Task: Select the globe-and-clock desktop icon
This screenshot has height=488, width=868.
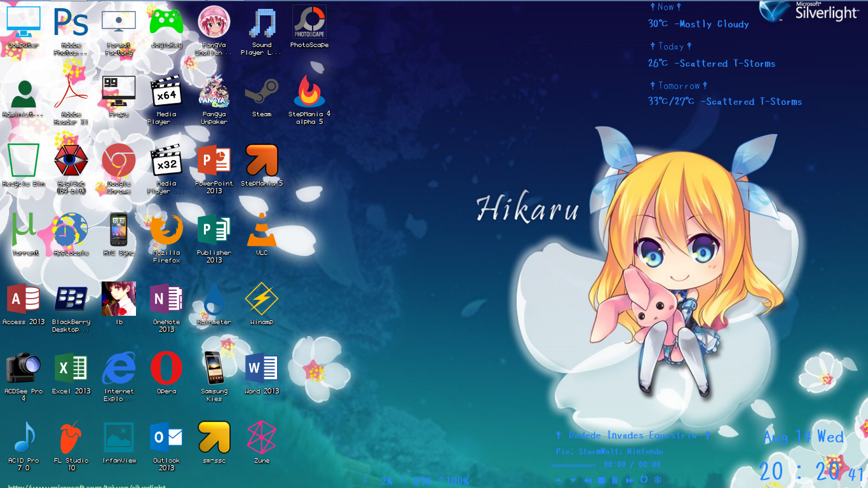Action: [71, 234]
